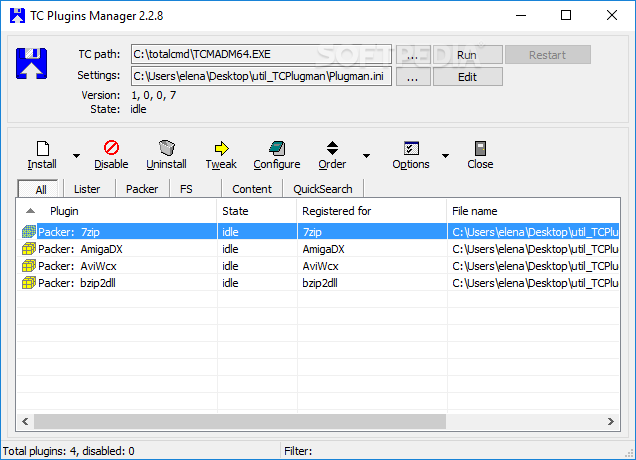
Task: Click the Configure plugin icon
Action: [x=277, y=148]
